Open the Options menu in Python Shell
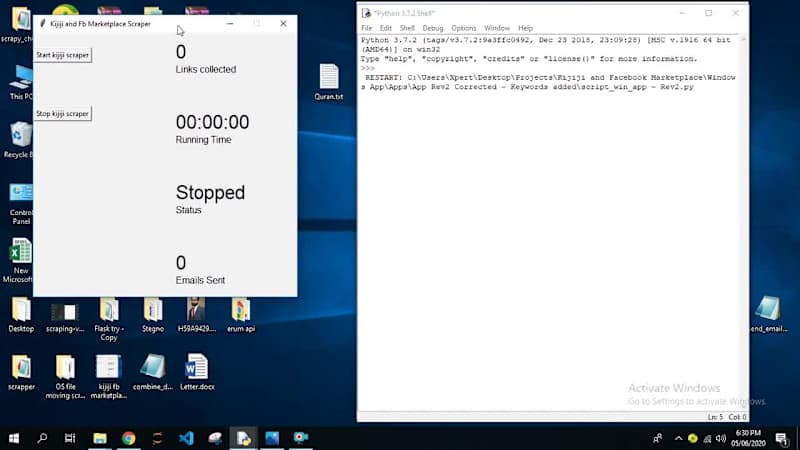 (463, 28)
